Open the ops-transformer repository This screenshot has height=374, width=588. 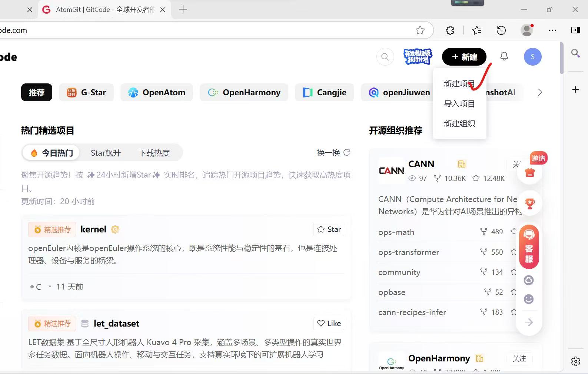pos(409,252)
